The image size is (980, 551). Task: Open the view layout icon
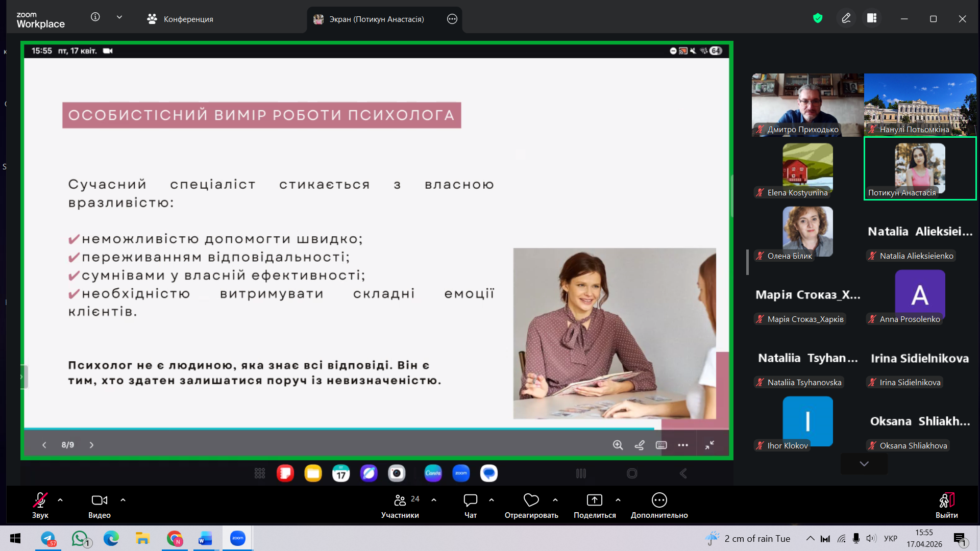coord(872,18)
